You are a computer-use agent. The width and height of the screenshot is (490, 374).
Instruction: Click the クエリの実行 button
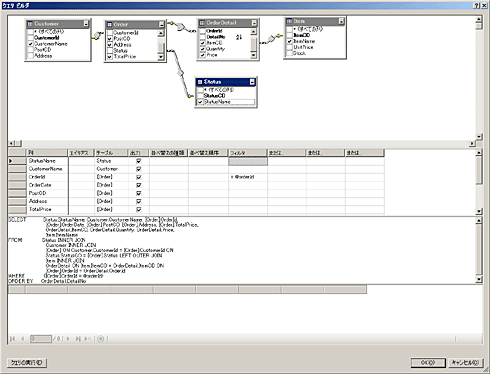(x=27, y=362)
